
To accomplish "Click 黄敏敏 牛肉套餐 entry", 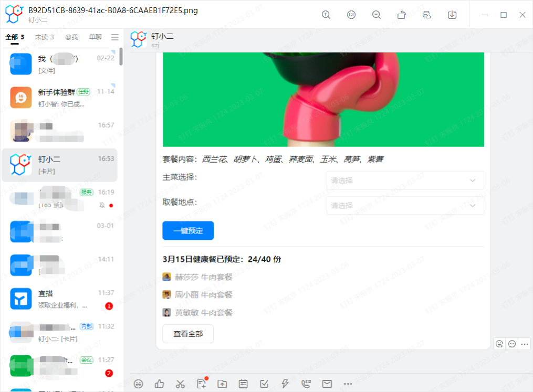I will point(197,313).
